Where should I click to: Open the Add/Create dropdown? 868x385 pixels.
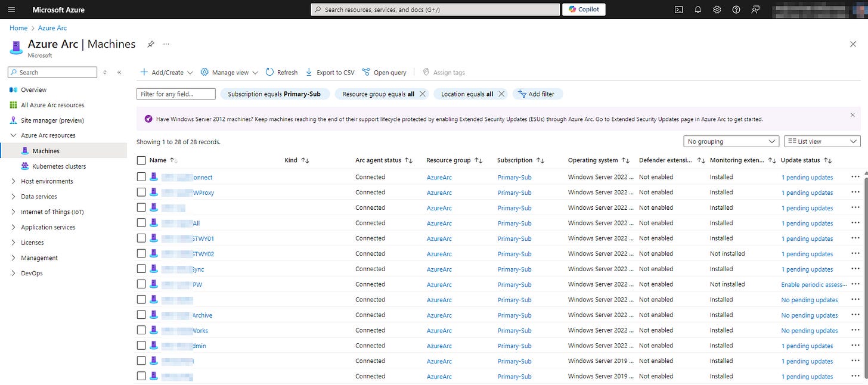[x=166, y=72]
